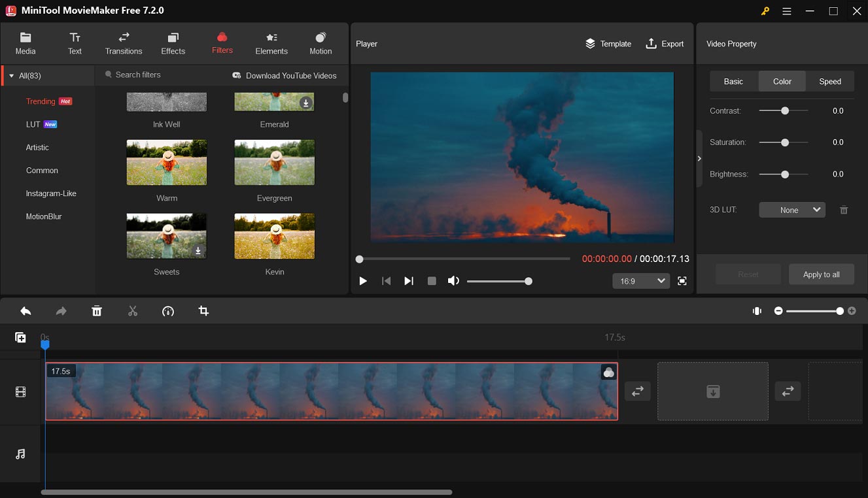Open the crop tool
Screen dimensions: 868x498
203,311
